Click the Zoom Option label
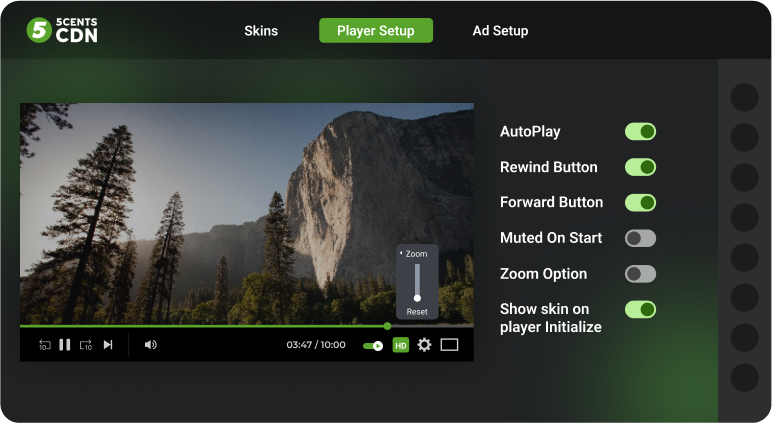Viewport: 772px width, 423px height. point(544,274)
